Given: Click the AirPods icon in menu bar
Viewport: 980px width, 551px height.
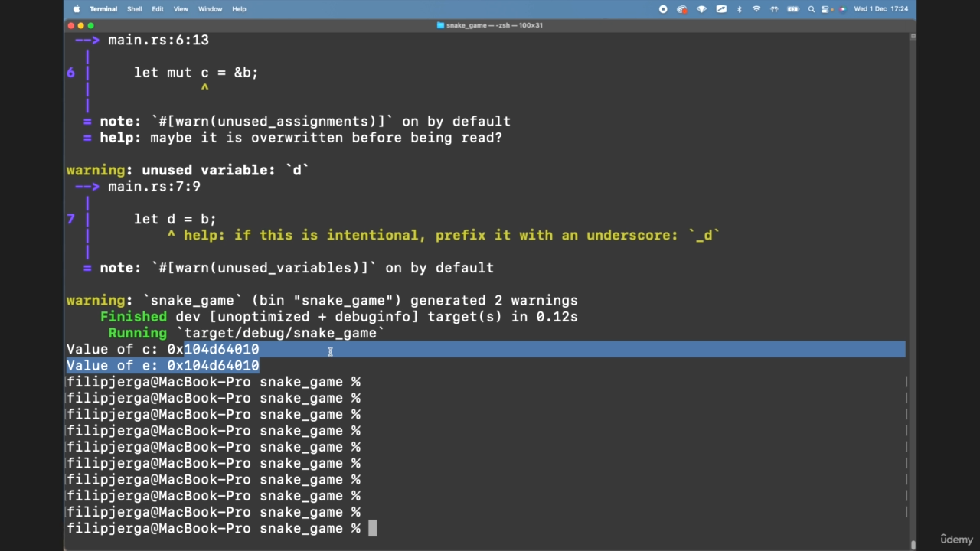Looking at the screenshot, I should point(775,9).
